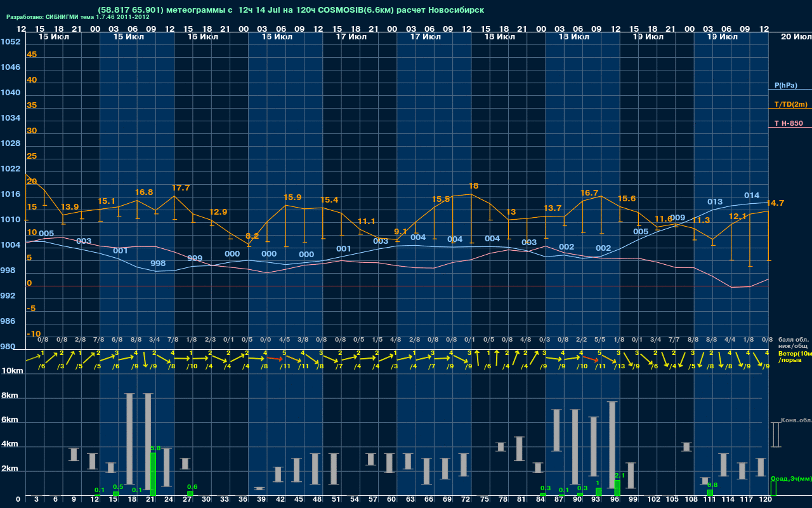Click the pressure label 998

(x=158, y=264)
